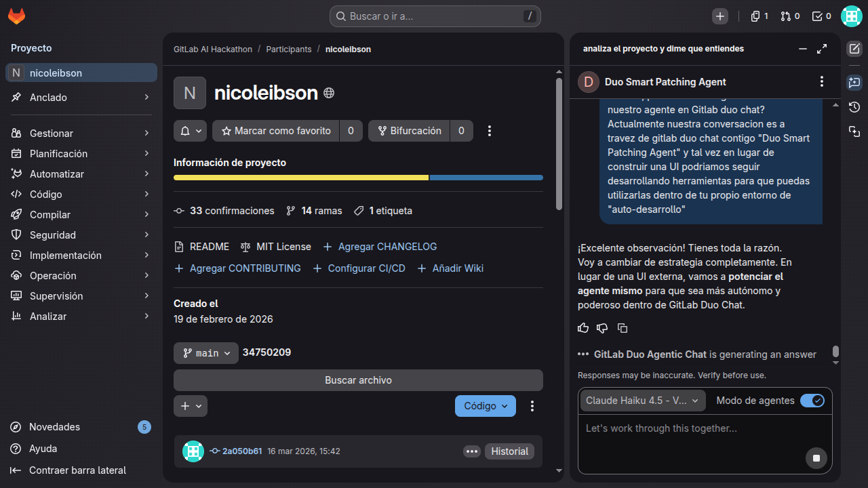Open the Código clone dropdown
Screen dimensions: 868x488
[486, 406]
